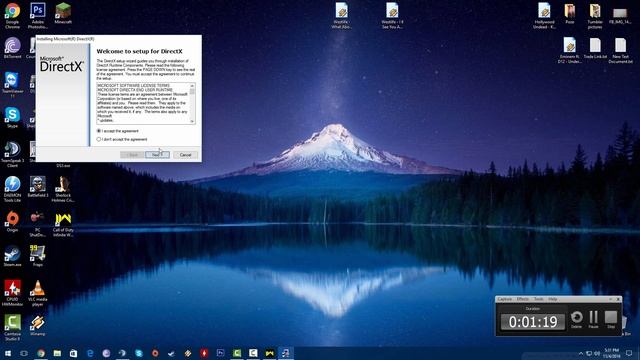Image resolution: width=640 pixels, height=360 pixels.
Task: Open Skype from the taskbar
Action: click(x=139, y=353)
